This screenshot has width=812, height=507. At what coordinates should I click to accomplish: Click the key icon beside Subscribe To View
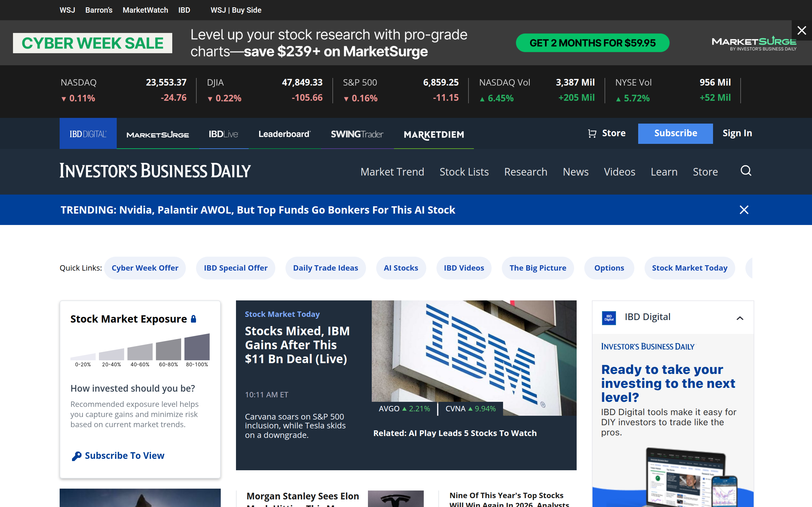point(76,456)
